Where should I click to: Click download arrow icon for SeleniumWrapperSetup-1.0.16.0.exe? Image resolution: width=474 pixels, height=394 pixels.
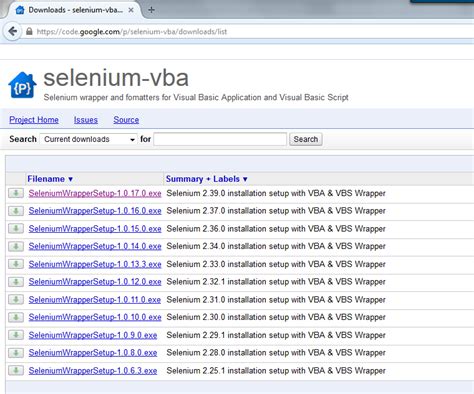tap(16, 211)
